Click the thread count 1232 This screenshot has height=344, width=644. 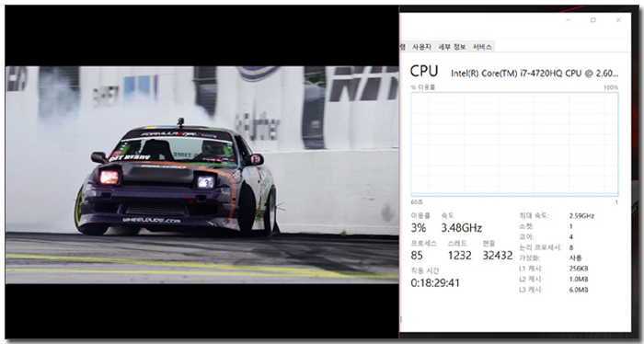[x=460, y=256]
